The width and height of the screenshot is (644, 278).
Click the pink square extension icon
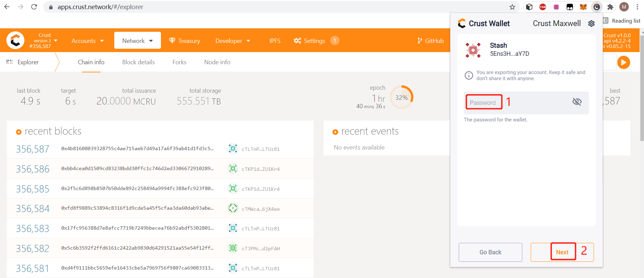pyautogui.click(x=556, y=7)
